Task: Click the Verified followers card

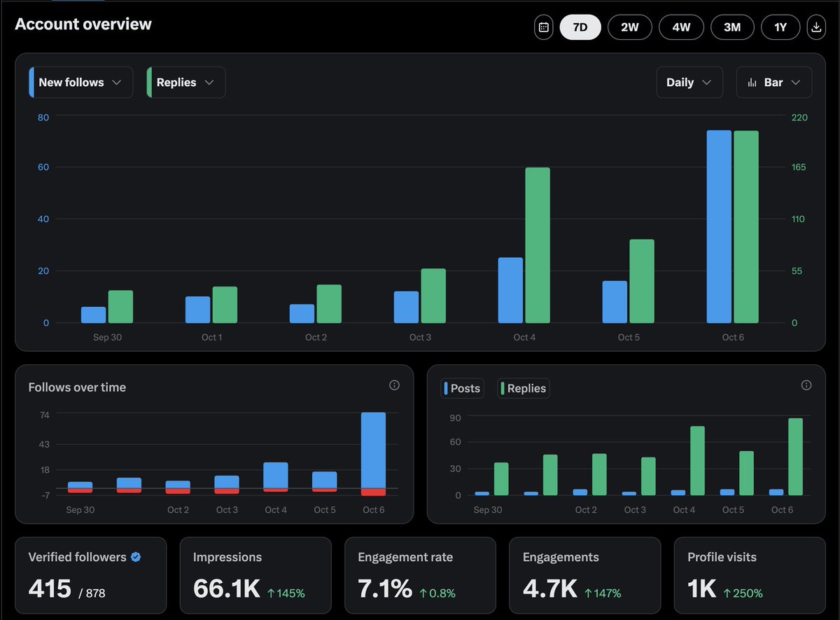Action: (91, 576)
